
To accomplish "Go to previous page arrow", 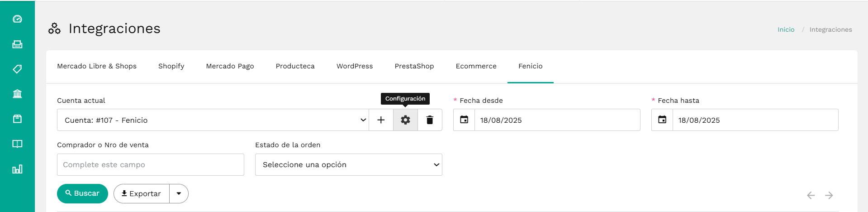I will point(811,195).
